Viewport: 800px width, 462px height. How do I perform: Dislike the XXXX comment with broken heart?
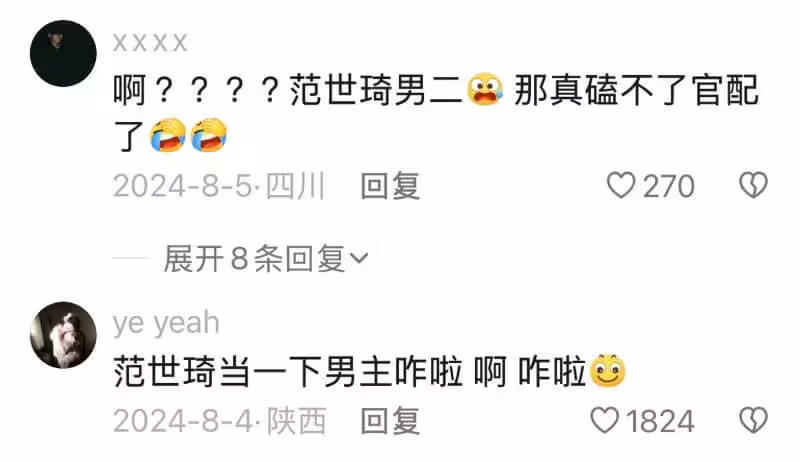click(x=754, y=185)
